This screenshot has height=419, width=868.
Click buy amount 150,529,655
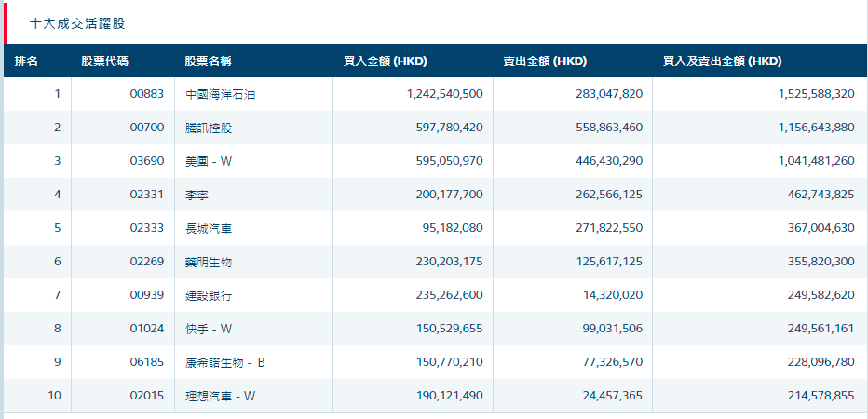[x=450, y=329]
